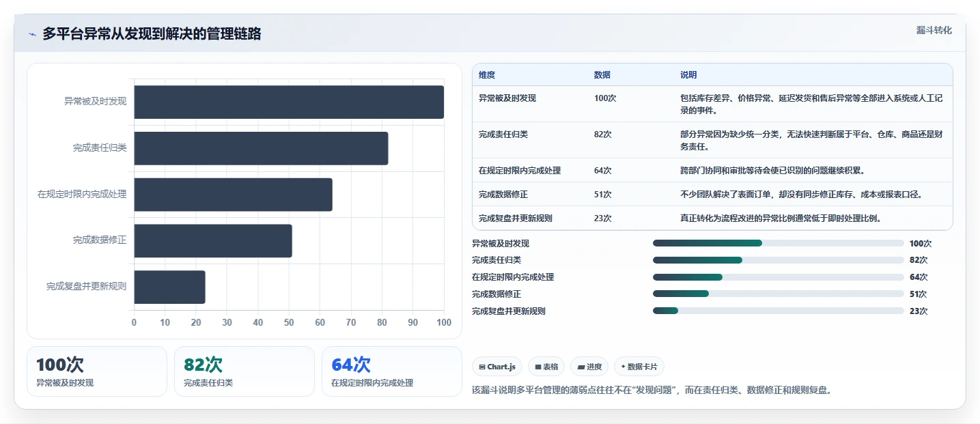Click the 维度 table column header
This screenshot has height=424, width=980.
click(x=487, y=75)
